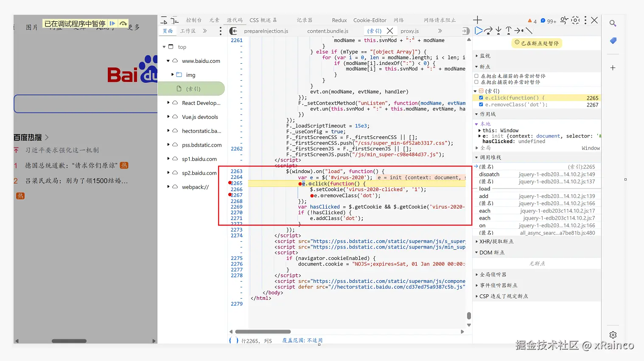
Task: Hide the file navigator sidebar
Action: [x=233, y=31]
